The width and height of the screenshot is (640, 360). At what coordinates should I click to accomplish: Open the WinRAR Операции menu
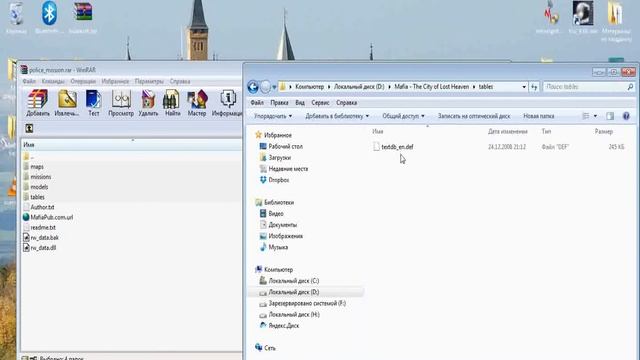[x=83, y=81]
